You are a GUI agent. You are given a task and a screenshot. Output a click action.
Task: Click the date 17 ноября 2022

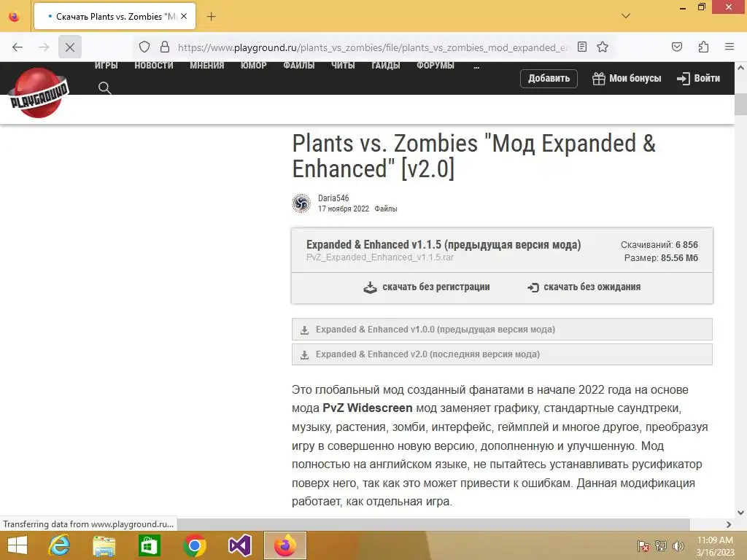click(x=344, y=209)
